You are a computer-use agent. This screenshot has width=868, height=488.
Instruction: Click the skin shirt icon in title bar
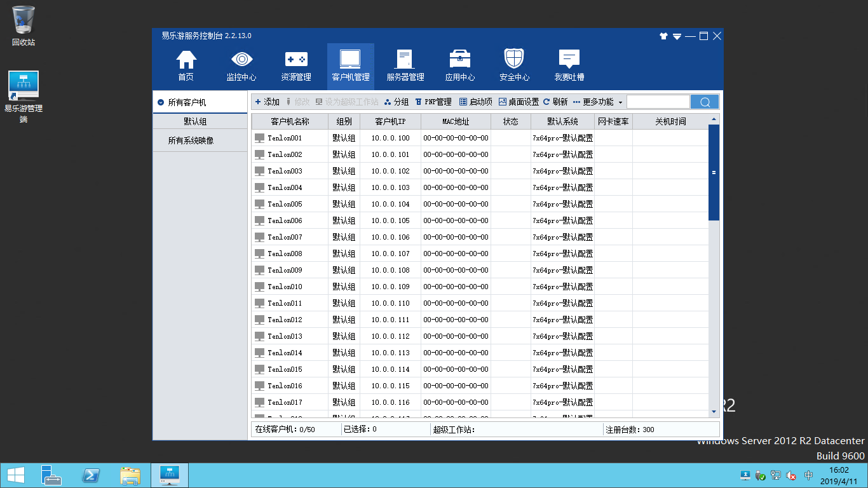click(x=664, y=36)
